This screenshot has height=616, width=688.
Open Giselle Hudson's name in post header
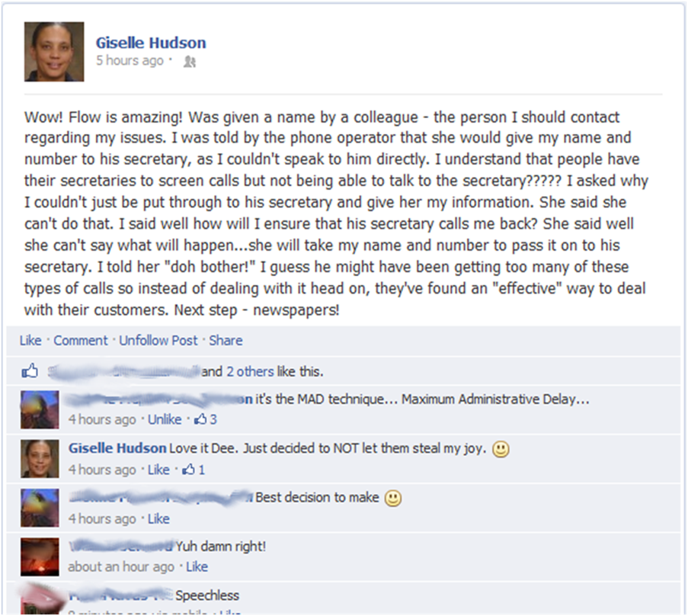click(x=151, y=43)
